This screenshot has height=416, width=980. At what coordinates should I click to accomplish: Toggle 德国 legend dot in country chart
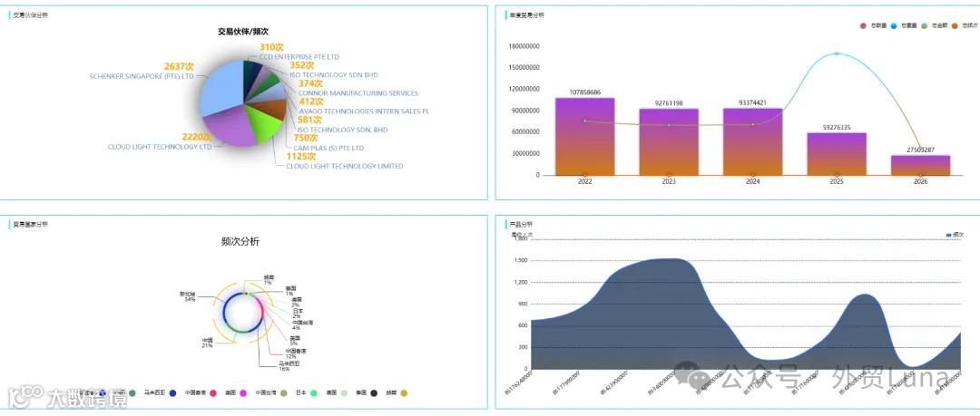pyautogui.click(x=344, y=393)
